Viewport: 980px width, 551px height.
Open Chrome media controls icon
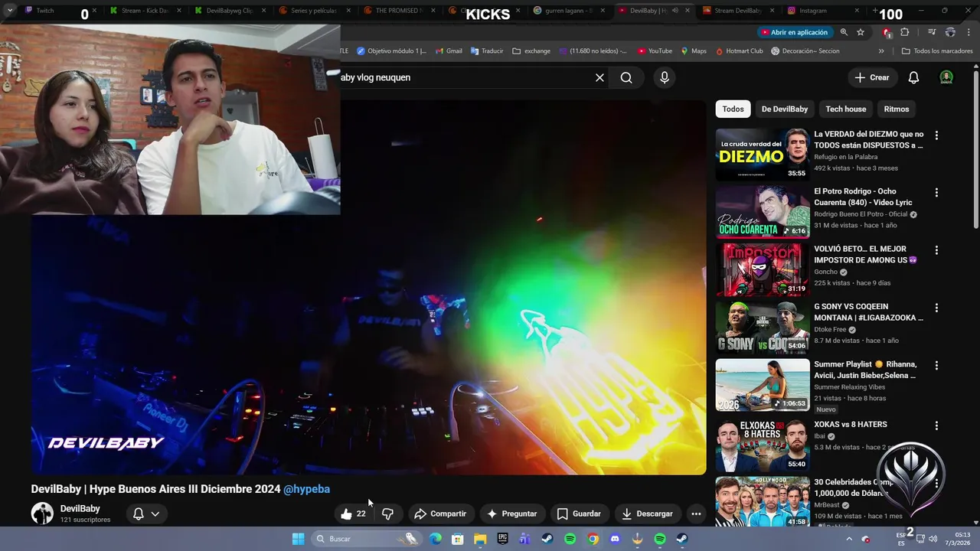pyautogui.click(x=932, y=32)
